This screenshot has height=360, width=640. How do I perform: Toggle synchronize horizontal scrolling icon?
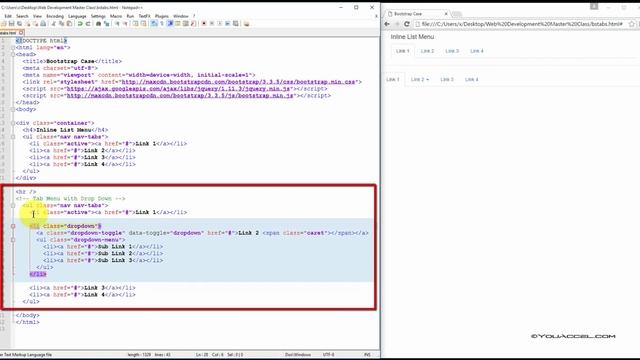[x=143, y=24]
